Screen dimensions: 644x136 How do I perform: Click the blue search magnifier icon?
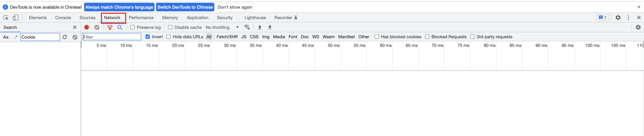tap(120, 27)
